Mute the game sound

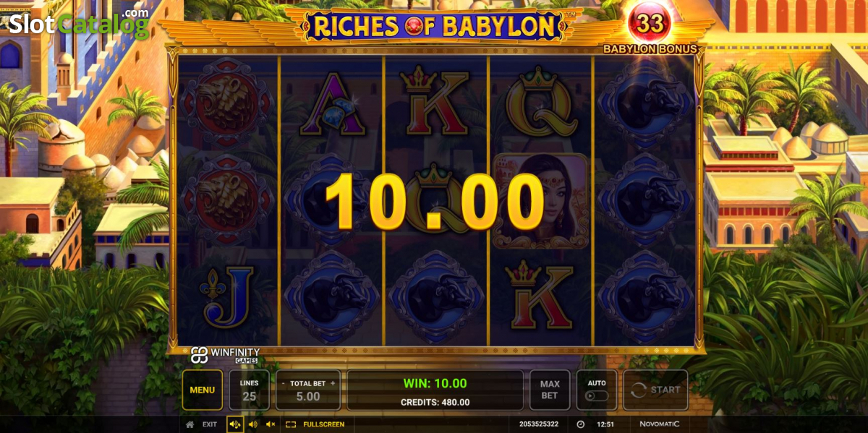pyautogui.click(x=271, y=424)
